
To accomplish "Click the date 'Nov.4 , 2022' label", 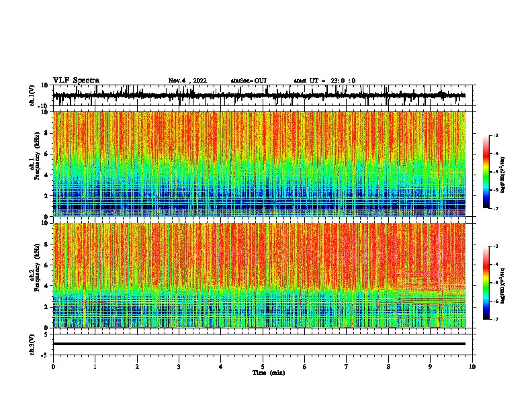I will (187, 81).
